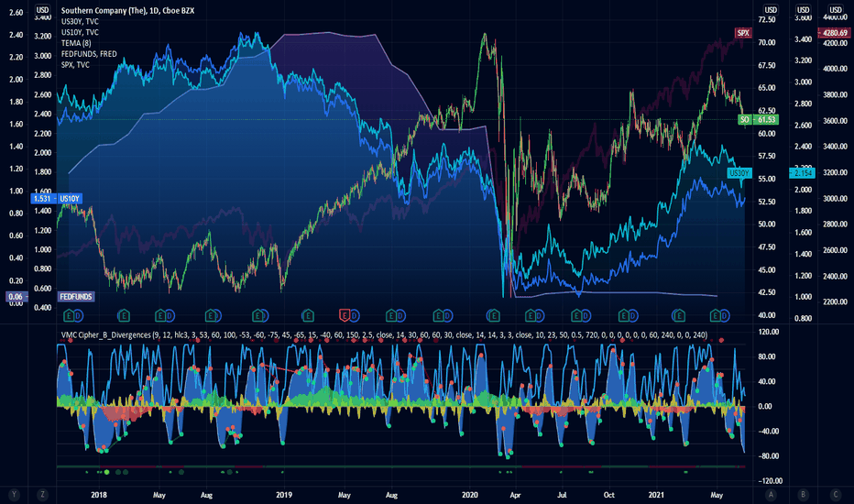Select the dividend marker near November 2020

click(x=633, y=315)
